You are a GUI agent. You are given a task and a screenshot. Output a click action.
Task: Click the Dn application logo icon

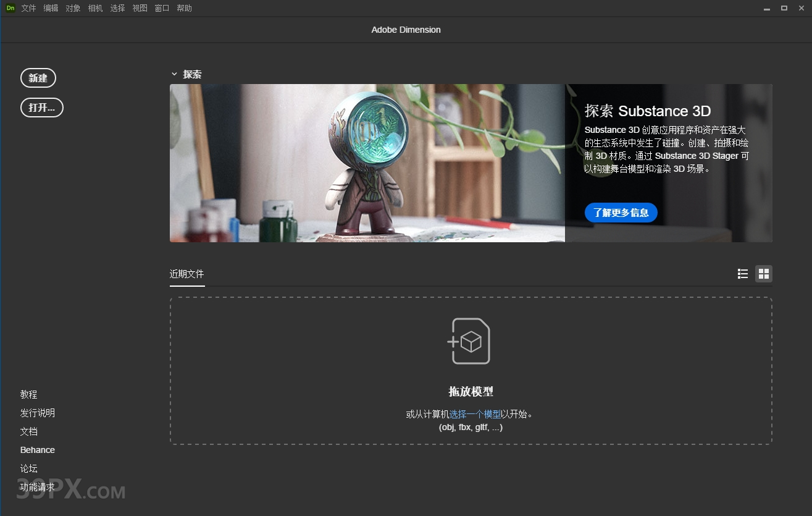click(x=10, y=8)
